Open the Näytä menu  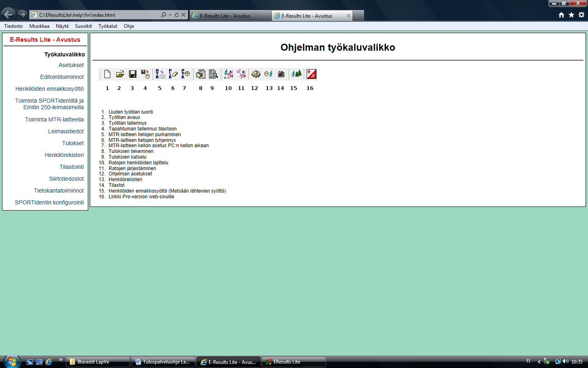click(62, 26)
